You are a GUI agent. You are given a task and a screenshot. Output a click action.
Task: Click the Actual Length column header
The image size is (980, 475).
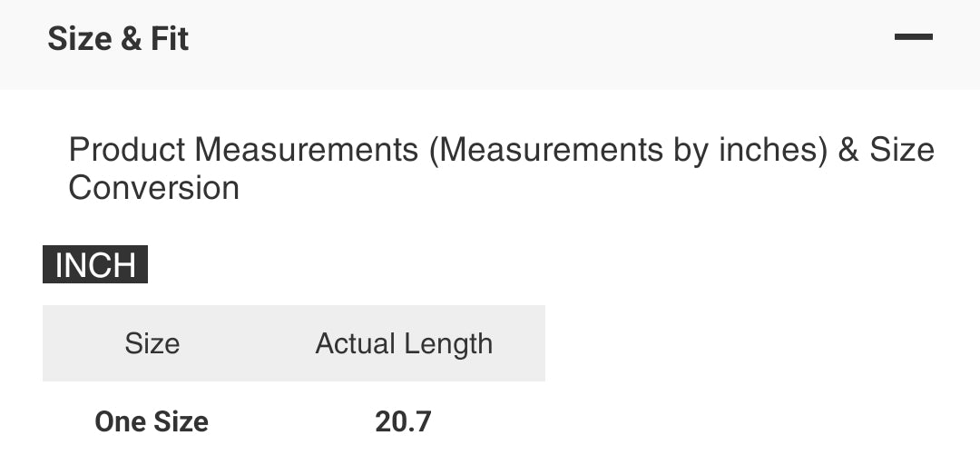(x=404, y=343)
